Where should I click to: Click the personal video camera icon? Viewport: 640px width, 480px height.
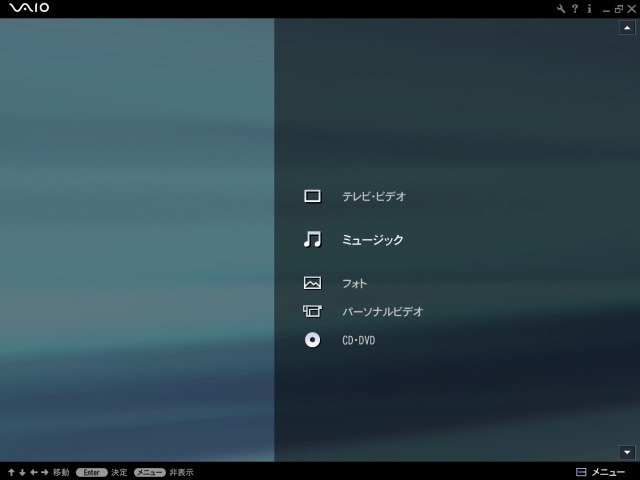click(x=312, y=311)
